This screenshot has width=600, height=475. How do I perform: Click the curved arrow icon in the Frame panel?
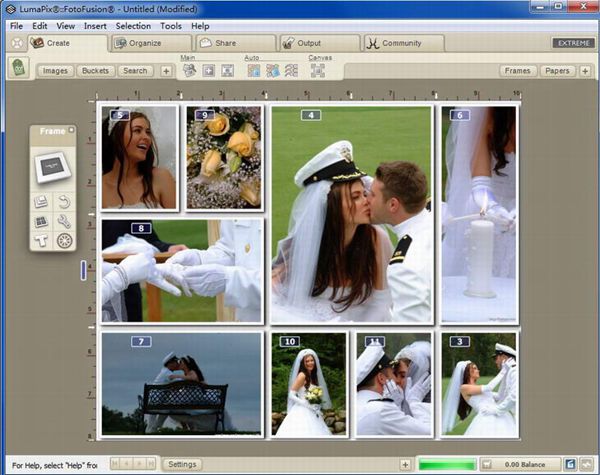tap(64, 201)
